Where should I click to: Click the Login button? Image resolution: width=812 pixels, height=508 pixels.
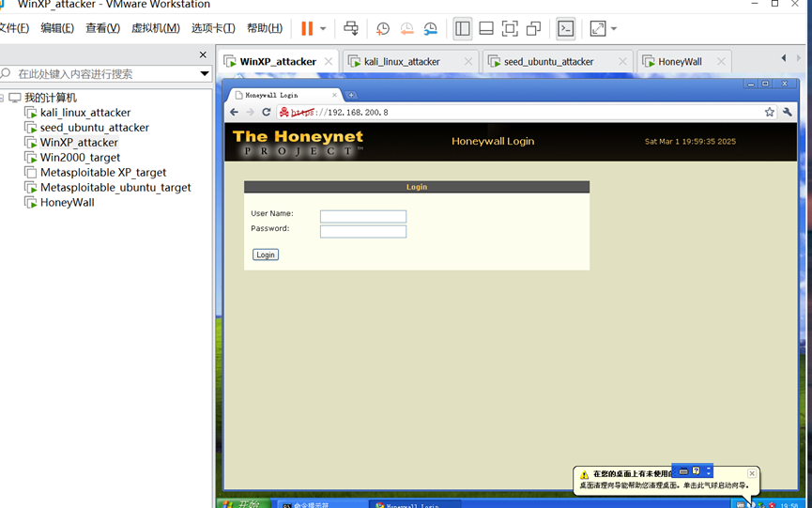coord(266,254)
